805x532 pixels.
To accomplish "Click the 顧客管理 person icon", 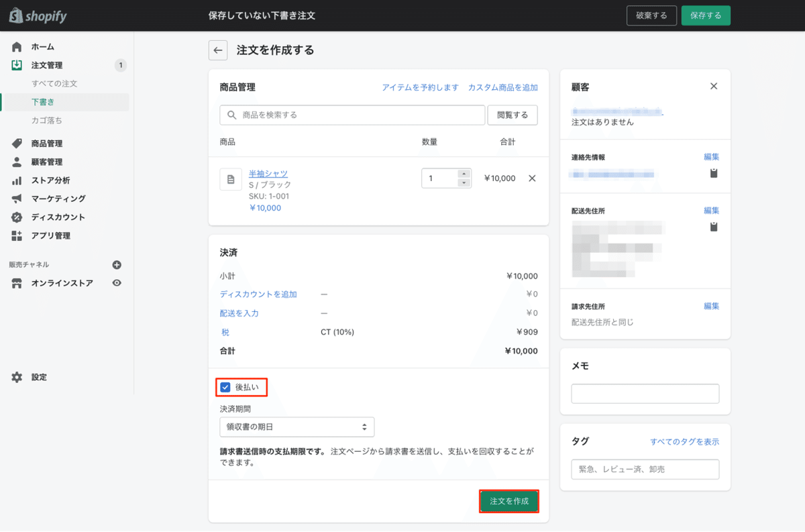I will click(17, 162).
